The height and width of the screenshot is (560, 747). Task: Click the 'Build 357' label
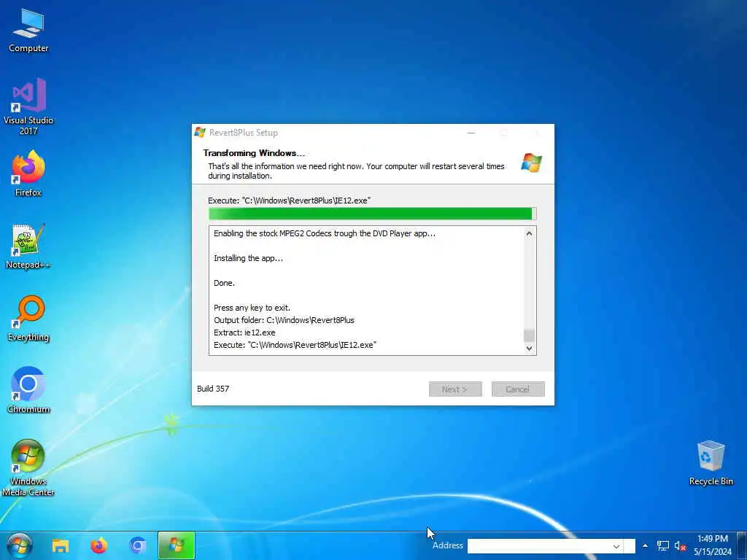(213, 389)
